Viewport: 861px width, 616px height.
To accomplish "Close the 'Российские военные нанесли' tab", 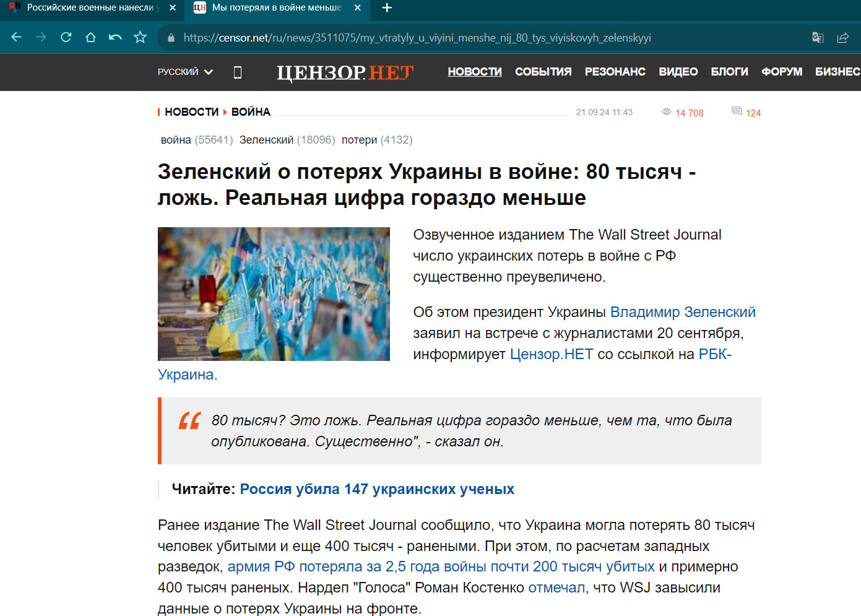I will (x=173, y=7).
